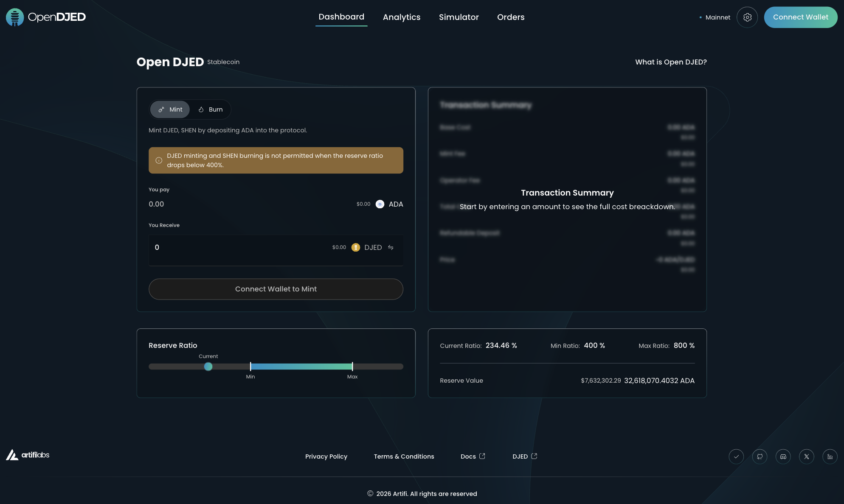Open the LinkedIn icon in the footer
This screenshot has width=844, height=504.
(x=830, y=456)
